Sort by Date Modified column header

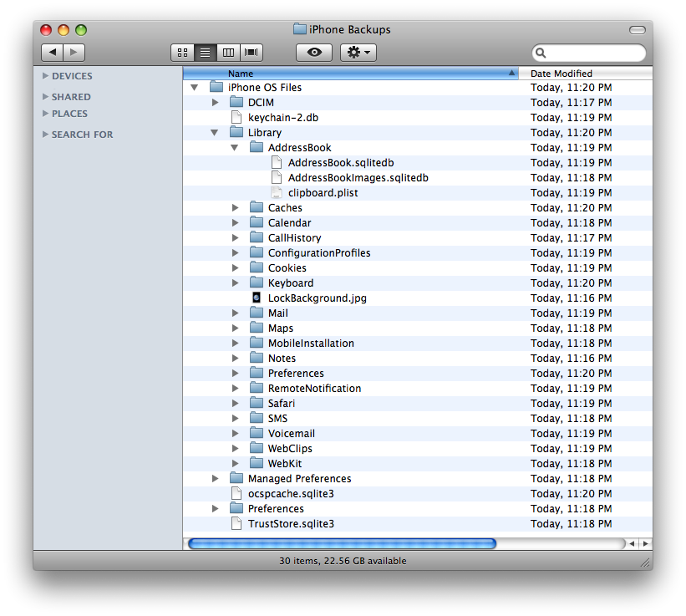(x=585, y=74)
